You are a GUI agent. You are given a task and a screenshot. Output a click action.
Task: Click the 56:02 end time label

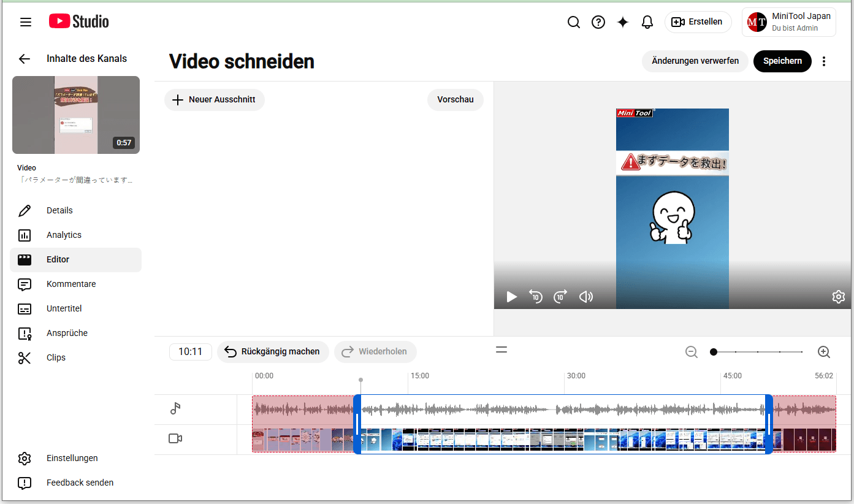click(824, 376)
